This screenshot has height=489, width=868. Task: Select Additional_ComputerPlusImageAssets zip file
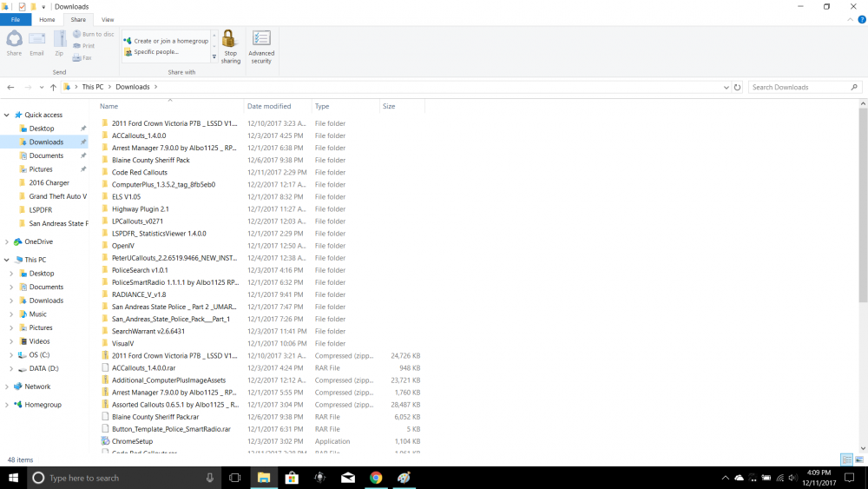168,380
